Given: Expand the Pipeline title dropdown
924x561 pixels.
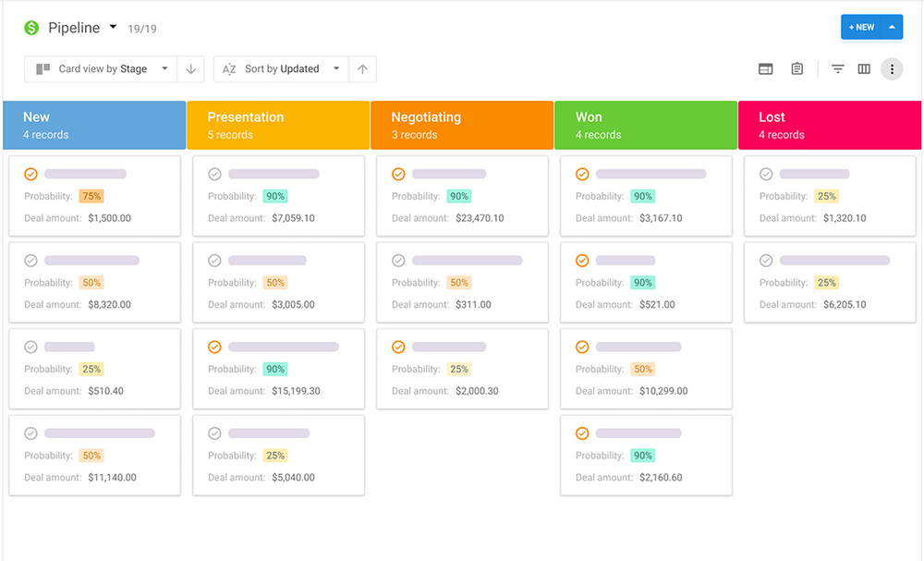Looking at the screenshot, I should click(x=114, y=28).
